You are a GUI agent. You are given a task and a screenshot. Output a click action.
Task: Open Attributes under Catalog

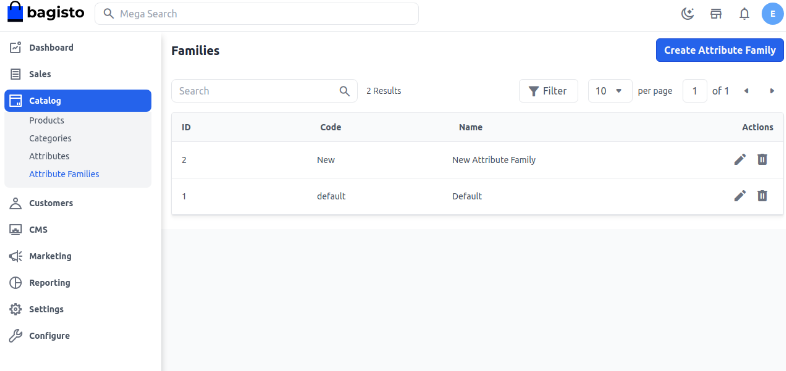pyautogui.click(x=49, y=156)
